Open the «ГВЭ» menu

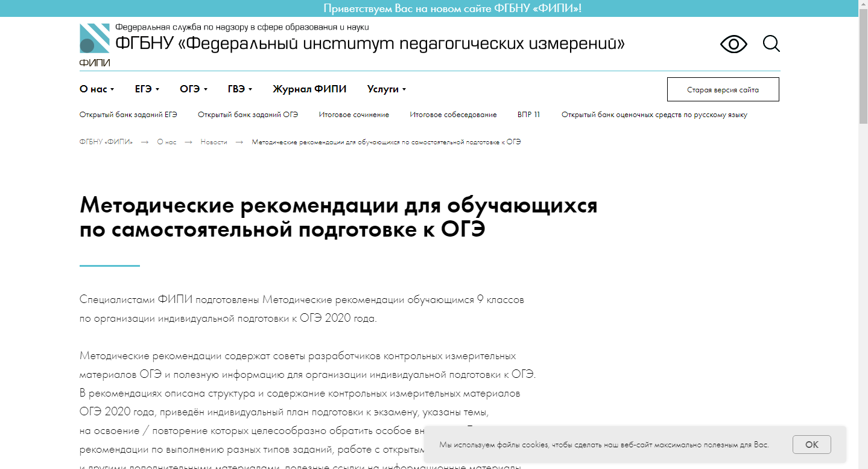(239, 89)
